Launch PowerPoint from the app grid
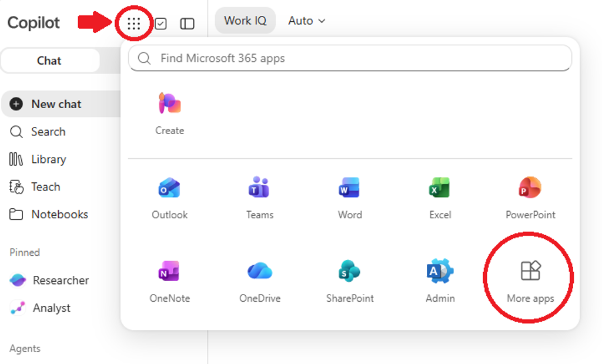Screen dimensions: 602x364 click(530, 198)
